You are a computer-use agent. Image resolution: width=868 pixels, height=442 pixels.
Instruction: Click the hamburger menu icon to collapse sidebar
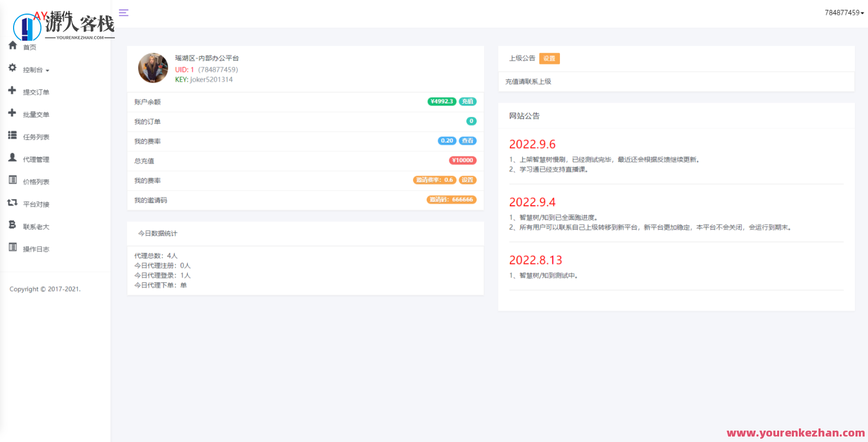click(x=124, y=13)
